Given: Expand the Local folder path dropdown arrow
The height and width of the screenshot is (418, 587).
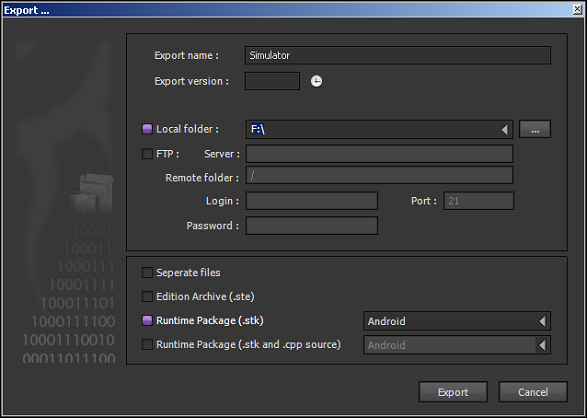Looking at the screenshot, I should (505, 129).
